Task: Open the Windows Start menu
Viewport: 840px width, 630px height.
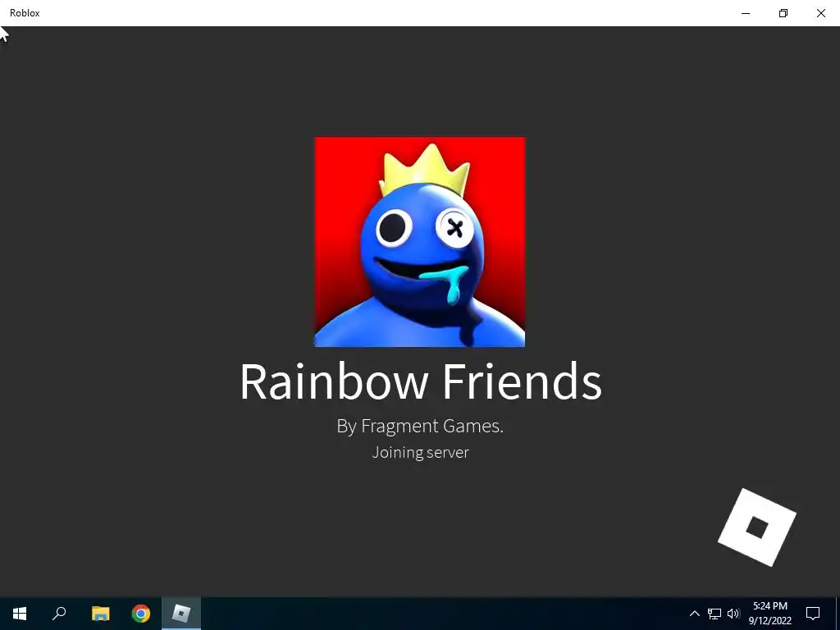Action: (x=20, y=614)
